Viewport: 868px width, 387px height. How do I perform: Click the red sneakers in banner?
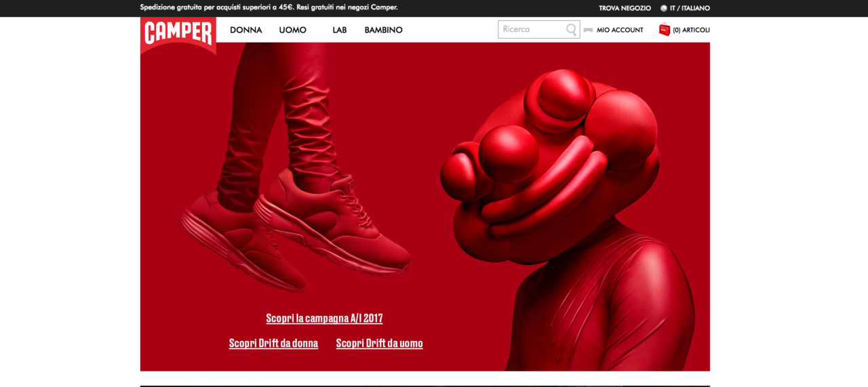[296, 230]
